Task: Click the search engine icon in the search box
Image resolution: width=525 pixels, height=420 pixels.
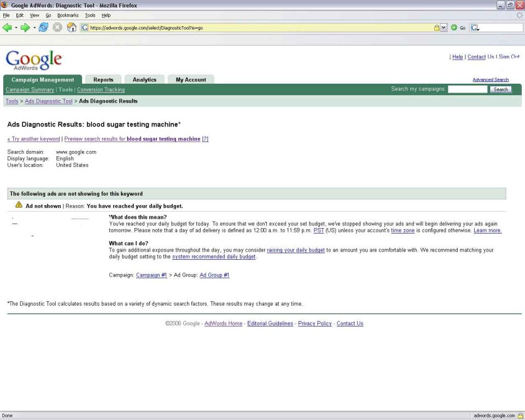Action: 475,28
